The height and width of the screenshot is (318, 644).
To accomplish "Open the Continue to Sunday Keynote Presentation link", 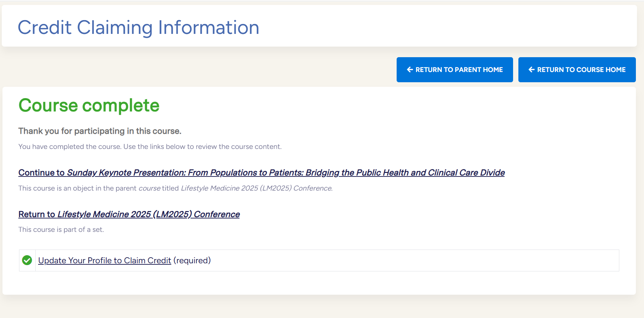I will tap(261, 173).
